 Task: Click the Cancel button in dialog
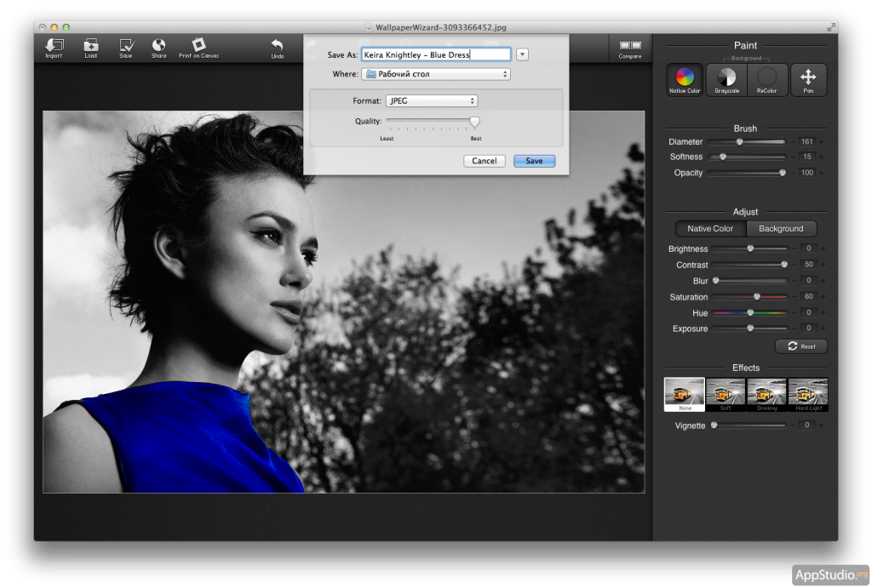pos(484,161)
